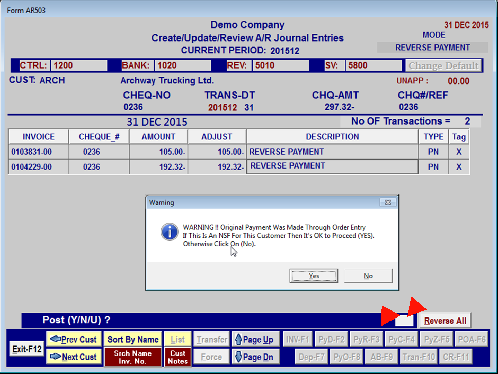Click invoice 0103831-00 cell

click(39, 152)
